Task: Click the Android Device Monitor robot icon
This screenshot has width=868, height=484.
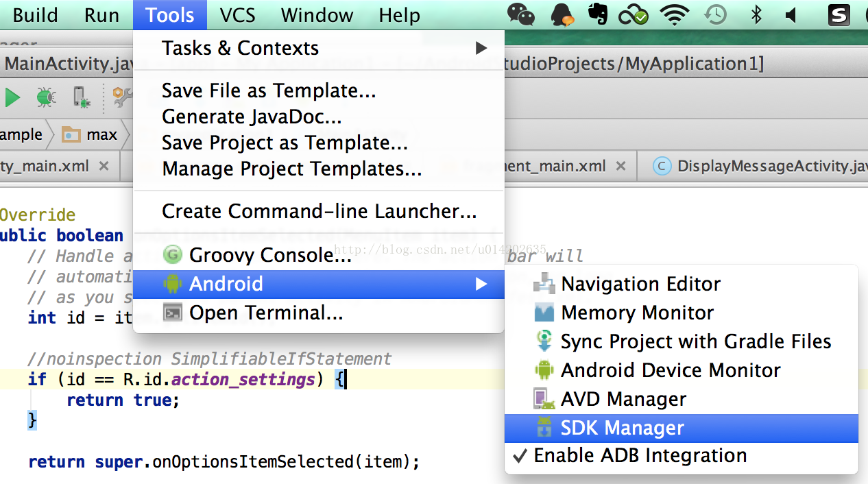Action: coord(544,370)
